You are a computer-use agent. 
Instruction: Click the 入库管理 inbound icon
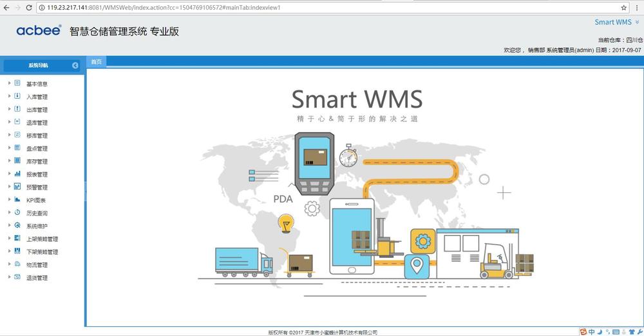click(17, 96)
